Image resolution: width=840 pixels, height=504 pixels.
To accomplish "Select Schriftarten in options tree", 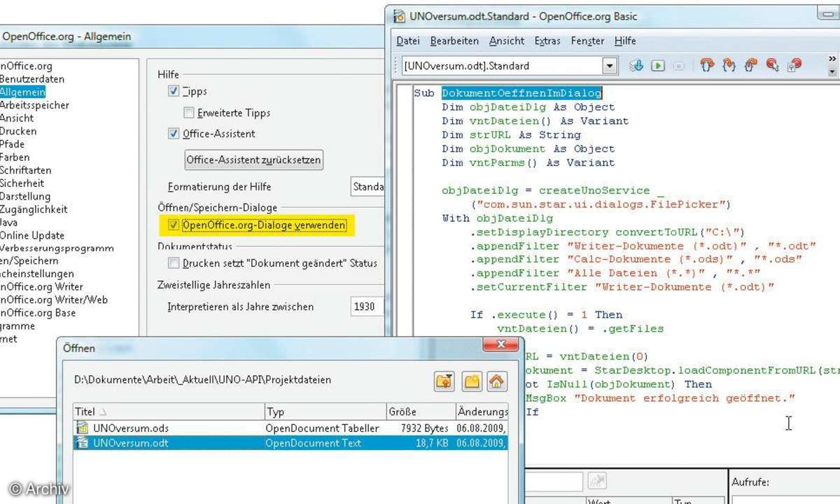I will [26, 170].
